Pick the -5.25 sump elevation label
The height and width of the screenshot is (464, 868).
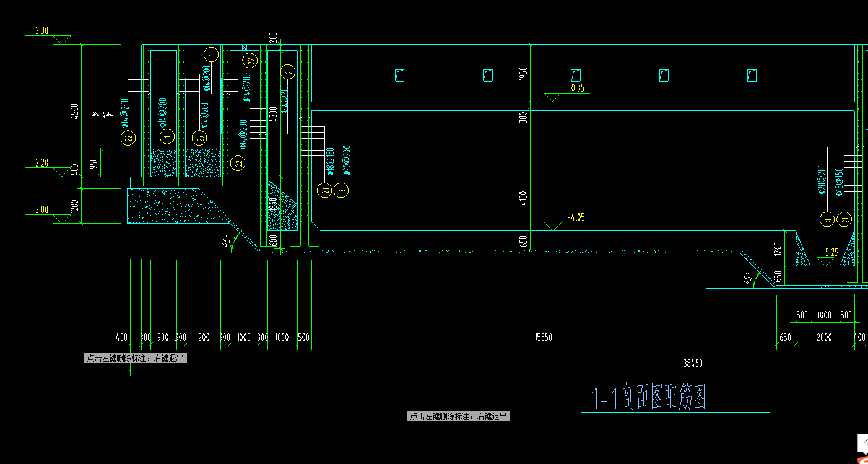tap(830, 253)
